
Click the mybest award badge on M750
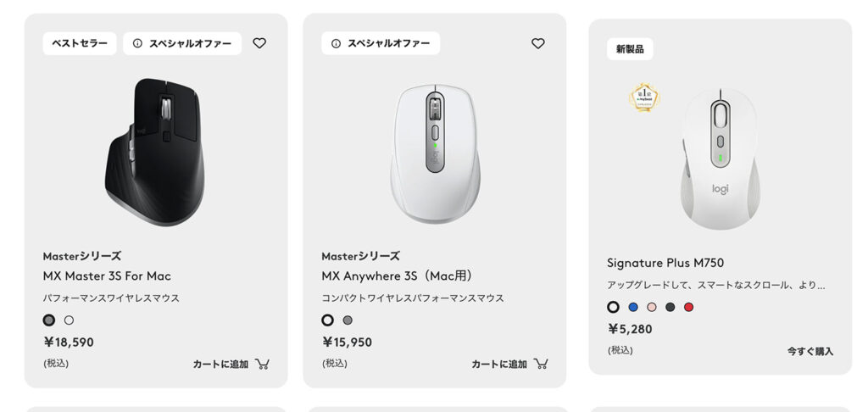pos(644,97)
